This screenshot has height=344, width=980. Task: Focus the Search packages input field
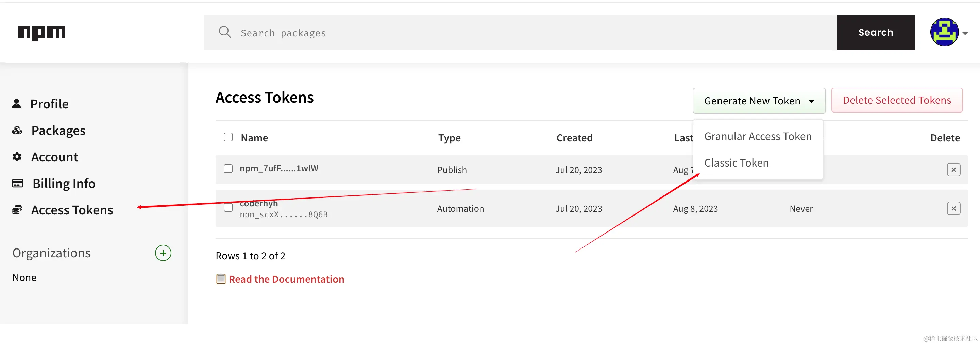click(x=520, y=33)
